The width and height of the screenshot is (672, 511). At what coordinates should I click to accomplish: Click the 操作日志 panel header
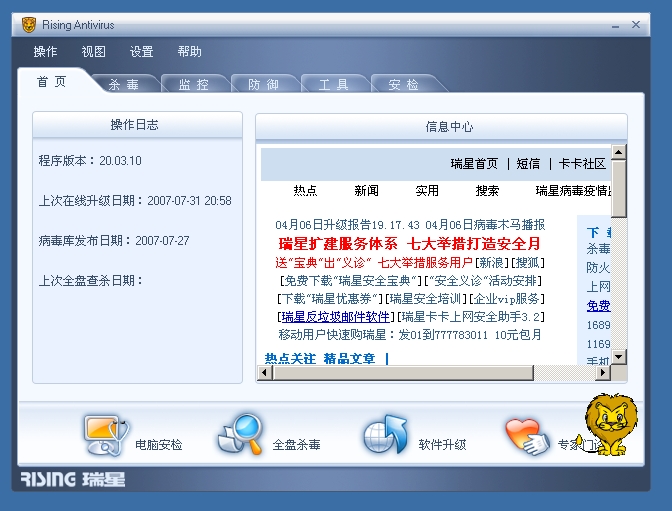(137, 125)
